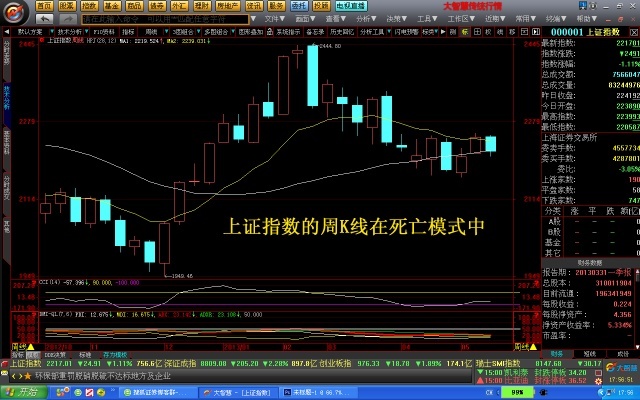Viewport: 640px width, 400px height.
Task: Click the command input field
Action: (x=165, y=19)
